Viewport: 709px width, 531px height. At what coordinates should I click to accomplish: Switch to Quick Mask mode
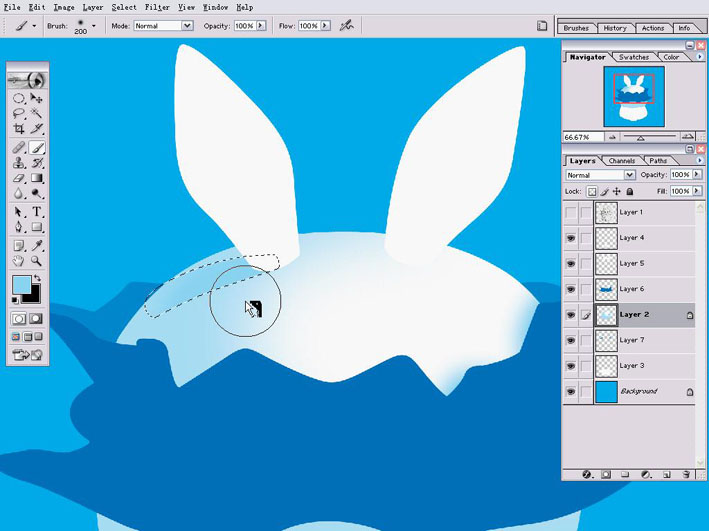(36, 319)
